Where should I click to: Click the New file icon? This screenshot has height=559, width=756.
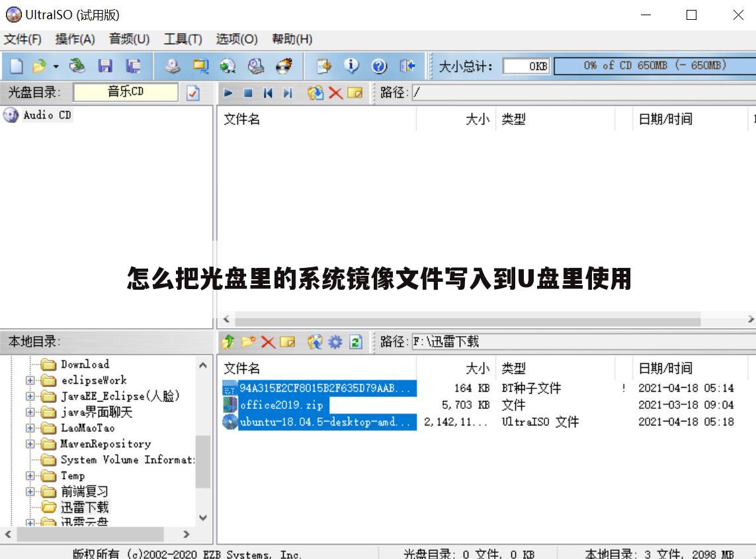coord(16,65)
